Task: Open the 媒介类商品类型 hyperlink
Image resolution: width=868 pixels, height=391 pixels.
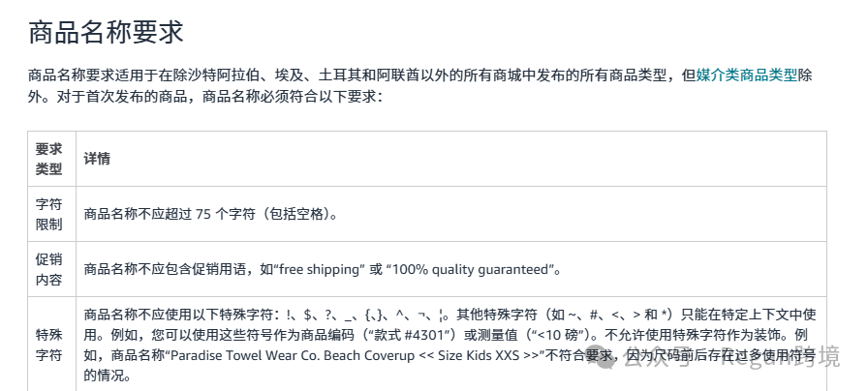Action: pos(746,75)
